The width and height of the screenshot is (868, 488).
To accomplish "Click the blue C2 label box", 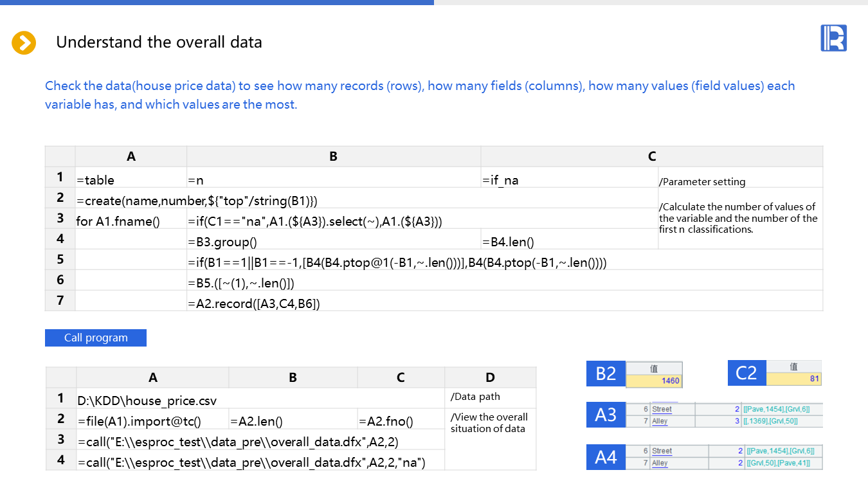I will click(x=746, y=373).
